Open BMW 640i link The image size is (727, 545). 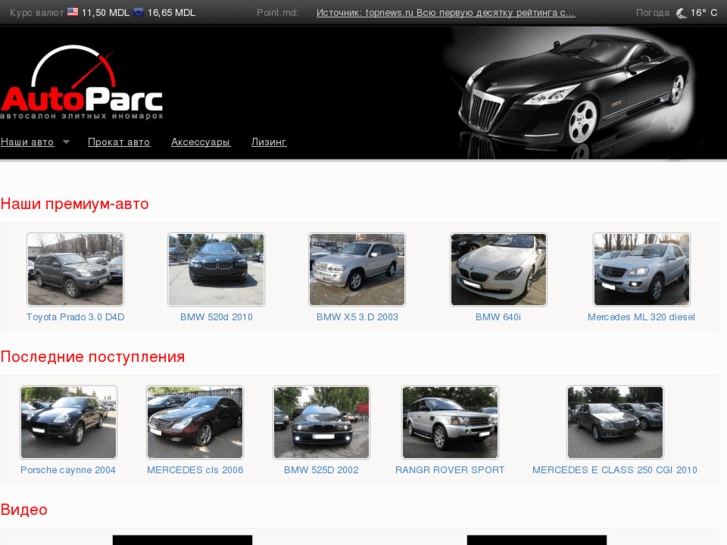pos(498,317)
